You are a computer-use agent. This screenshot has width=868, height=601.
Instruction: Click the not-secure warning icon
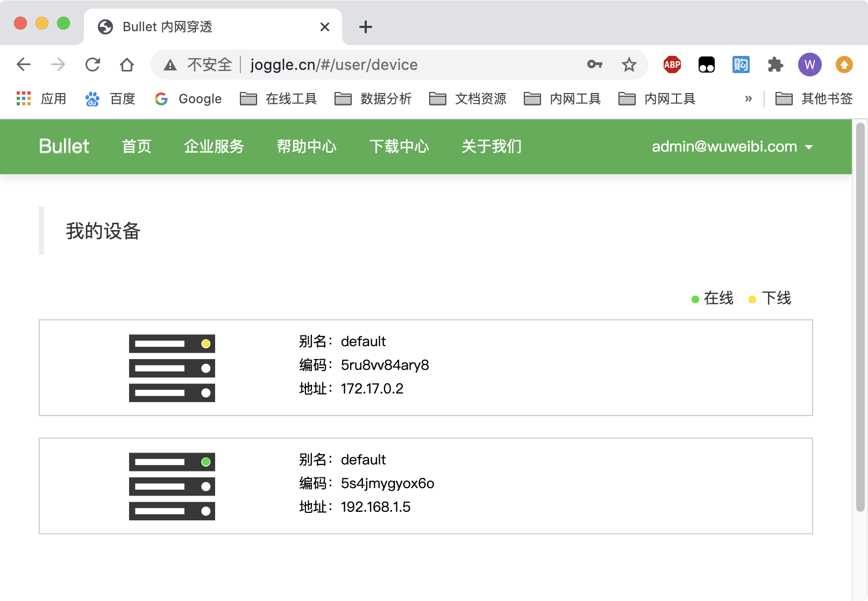click(x=170, y=65)
